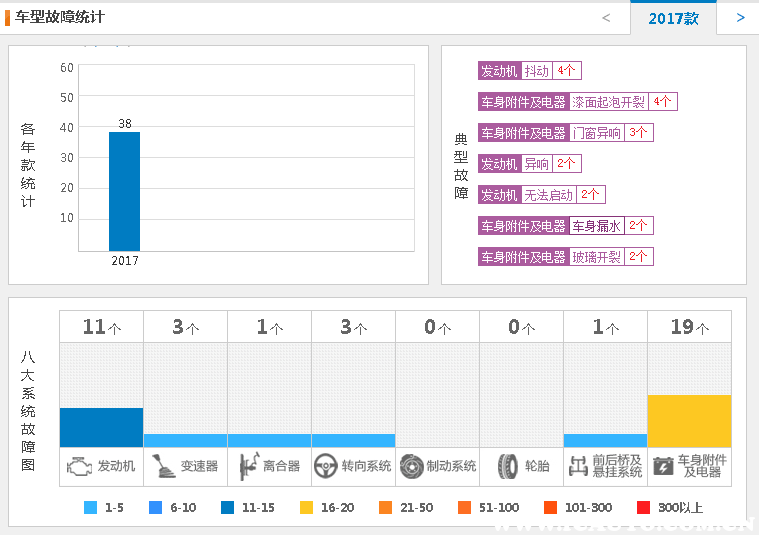
Task: Click the 2017 blue bar in chart
Action: pos(124,191)
